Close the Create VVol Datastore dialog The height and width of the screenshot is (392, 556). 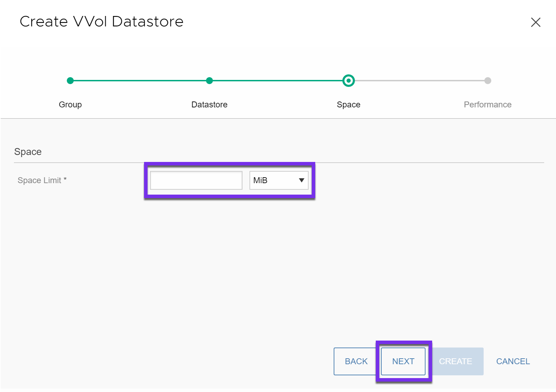coord(535,22)
